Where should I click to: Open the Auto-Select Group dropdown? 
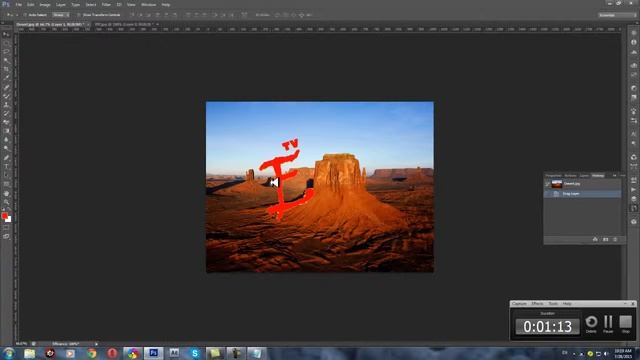click(61, 15)
